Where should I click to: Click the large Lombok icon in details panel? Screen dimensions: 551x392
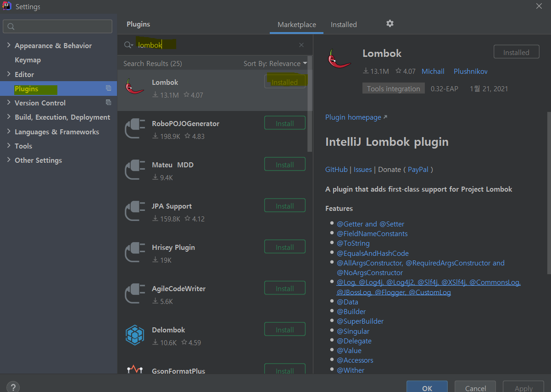pos(339,59)
